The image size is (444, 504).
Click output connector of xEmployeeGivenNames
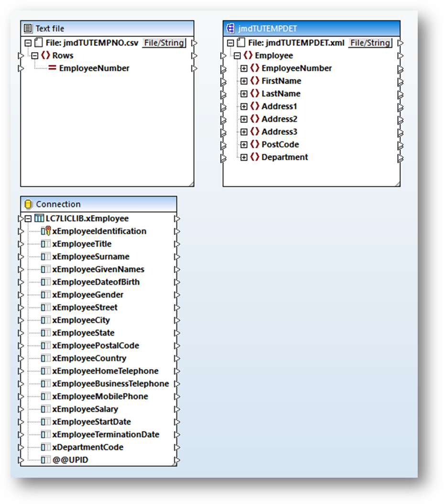point(177,269)
